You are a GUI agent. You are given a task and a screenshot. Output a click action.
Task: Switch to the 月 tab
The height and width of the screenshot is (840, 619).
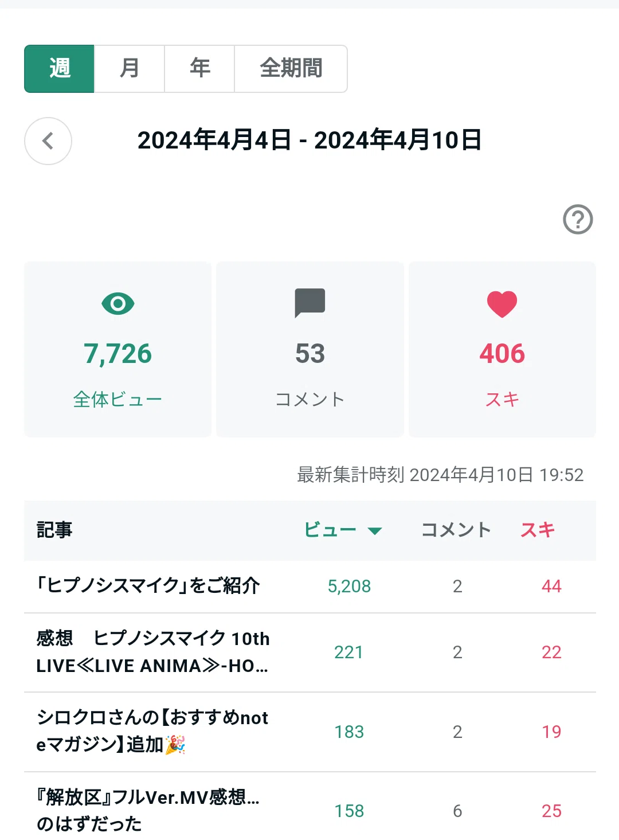[130, 69]
